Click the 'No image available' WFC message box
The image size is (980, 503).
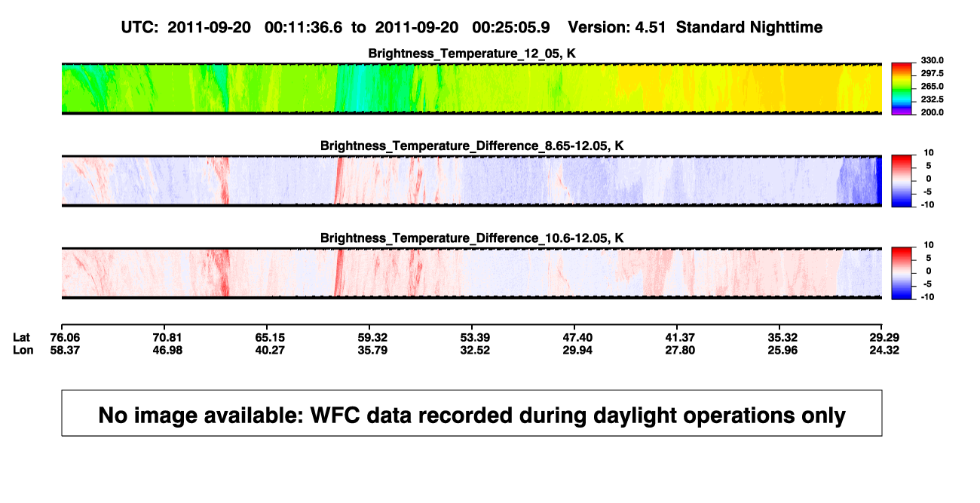[471, 413]
